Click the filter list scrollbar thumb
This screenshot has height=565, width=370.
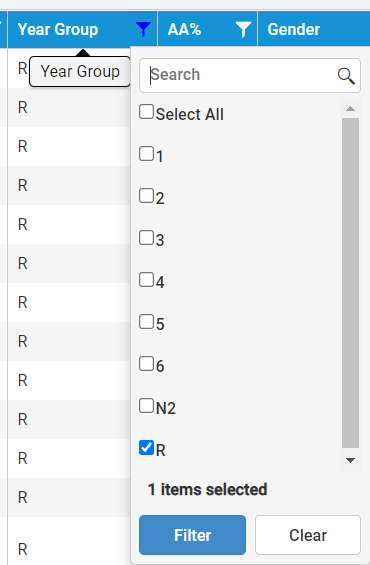pos(350,283)
